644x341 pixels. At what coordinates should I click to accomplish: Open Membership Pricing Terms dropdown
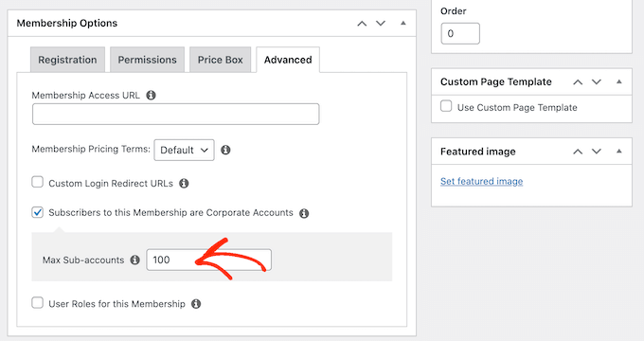(184, 150)
